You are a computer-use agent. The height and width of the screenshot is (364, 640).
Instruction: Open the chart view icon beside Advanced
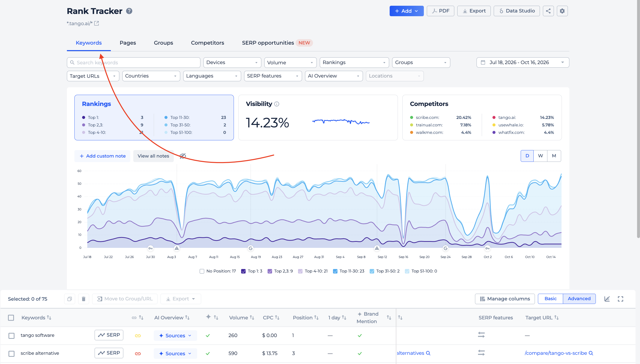607,299
